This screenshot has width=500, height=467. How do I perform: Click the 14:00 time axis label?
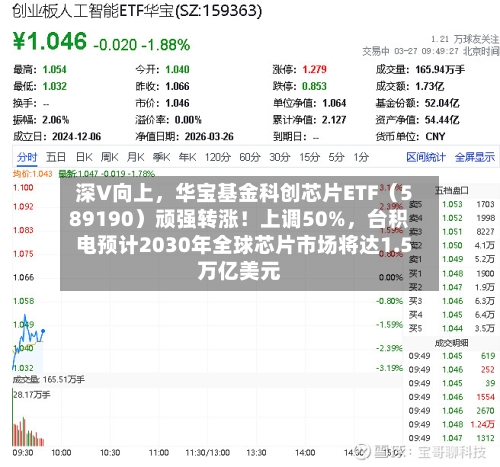coord(305,453)
